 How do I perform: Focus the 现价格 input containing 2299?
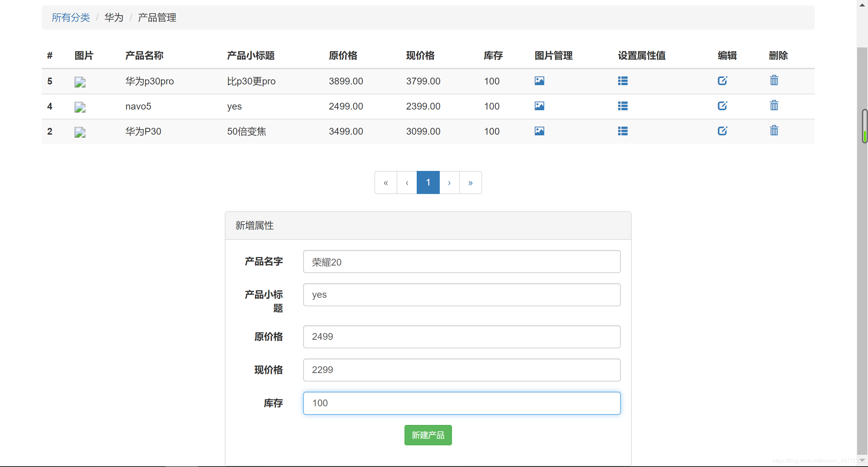(x=462, y=370)
